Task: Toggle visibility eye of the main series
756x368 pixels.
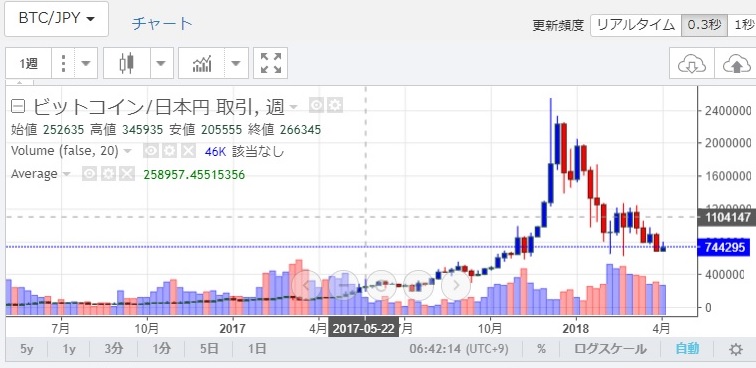Action: (x=316, y=106)
